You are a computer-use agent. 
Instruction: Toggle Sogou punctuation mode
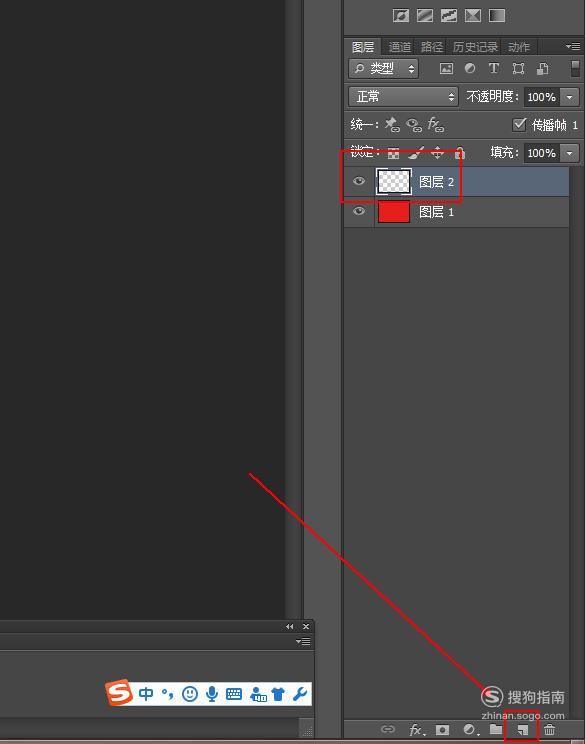[x=167, y=694]
